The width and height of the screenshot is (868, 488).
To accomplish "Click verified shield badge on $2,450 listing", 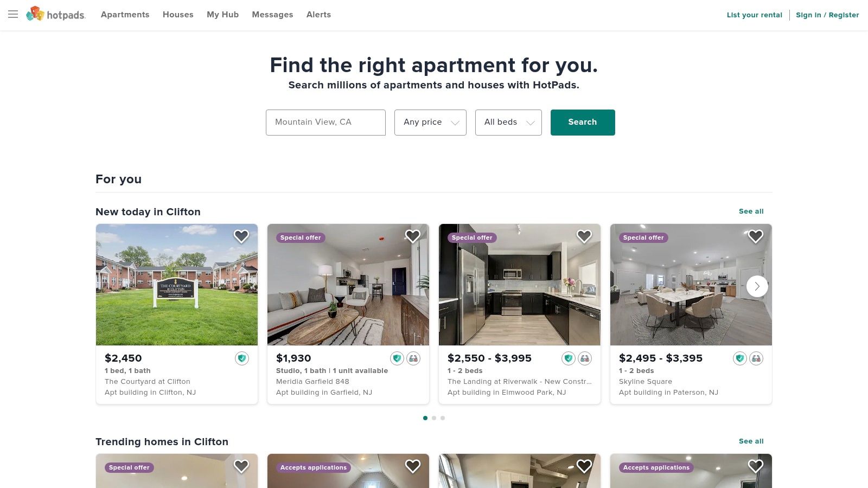I will tap(242, 358).
